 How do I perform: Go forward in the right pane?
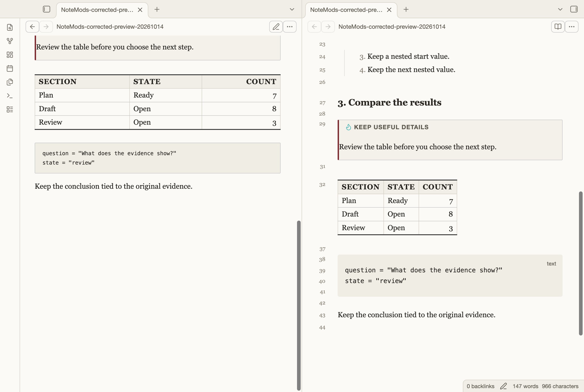328,26
